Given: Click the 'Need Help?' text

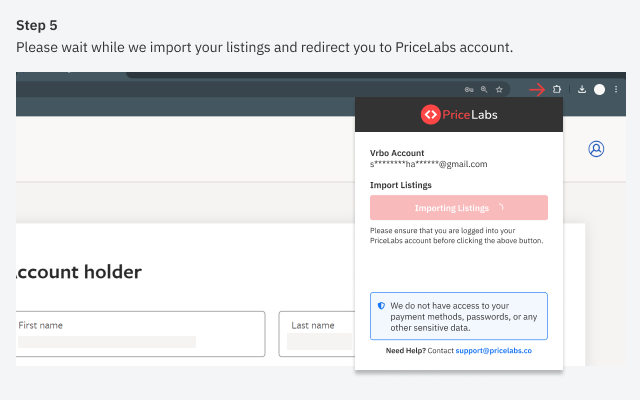Looking at the screenshot, I should coord(405,351).
